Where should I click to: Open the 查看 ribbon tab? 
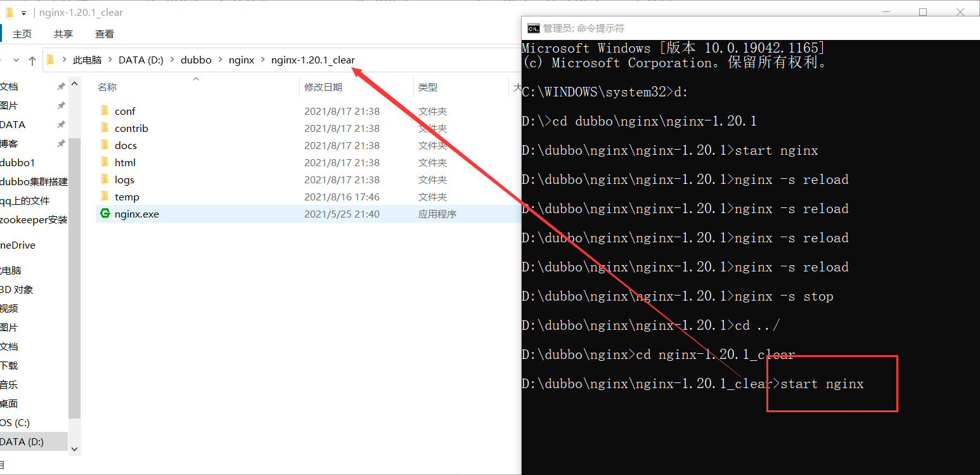[x=105, y=34]
